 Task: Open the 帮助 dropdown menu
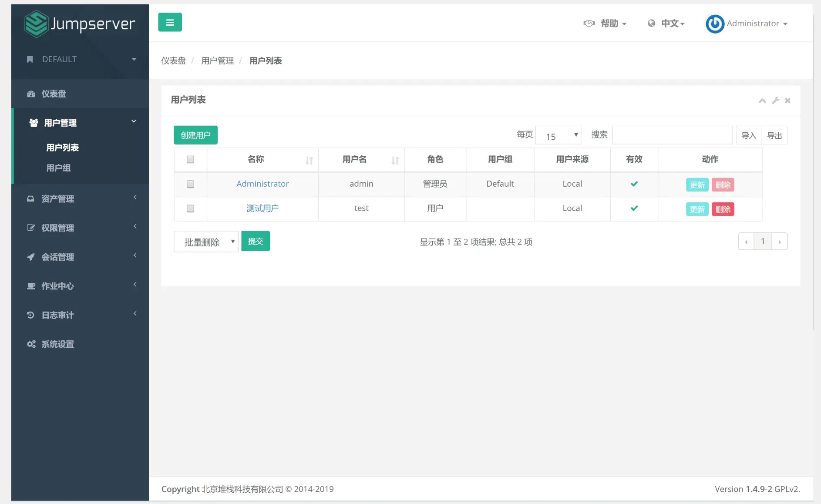[614, 24]
